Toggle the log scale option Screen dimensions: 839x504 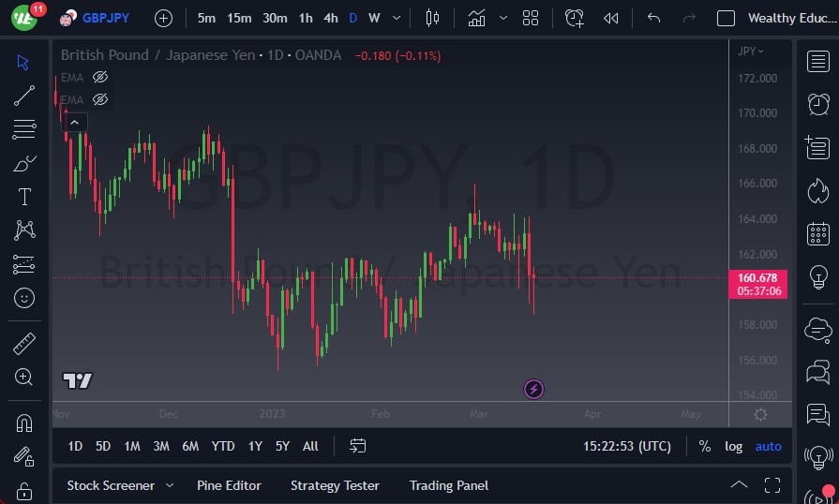(733, 446)
